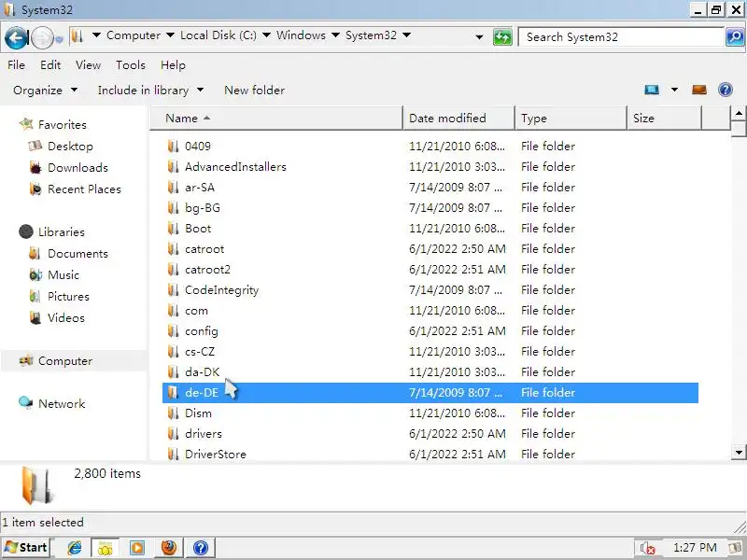747x560 pixels.
Task: Select Network in navigation pane
Action: pyautogui.click(x=62, y=404)
